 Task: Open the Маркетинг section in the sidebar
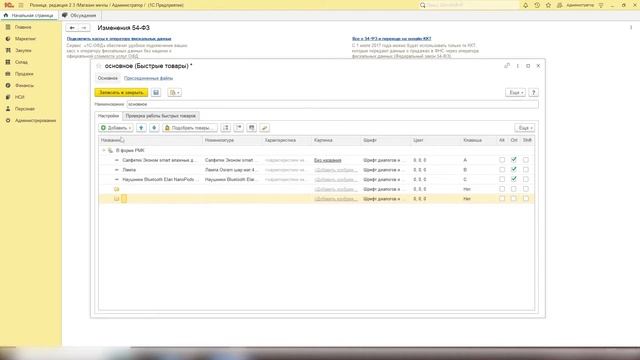25,39
